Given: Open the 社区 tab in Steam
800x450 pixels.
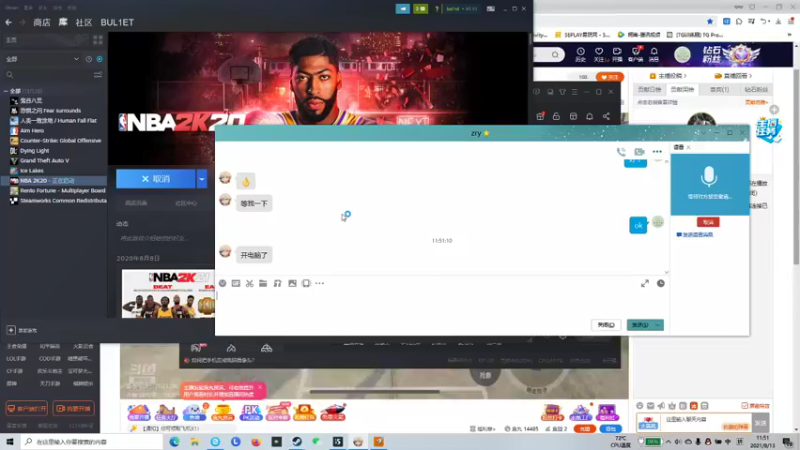Looking at the screenshot, I should 84,22.
